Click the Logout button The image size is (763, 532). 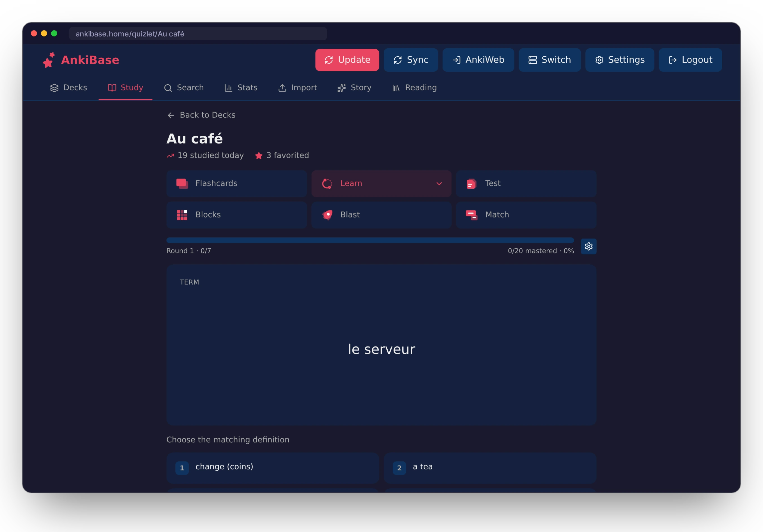690,60
